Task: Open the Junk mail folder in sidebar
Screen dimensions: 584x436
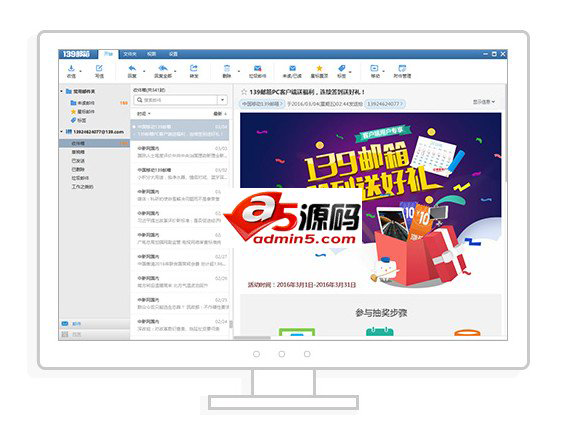Action: coord(80,178)
